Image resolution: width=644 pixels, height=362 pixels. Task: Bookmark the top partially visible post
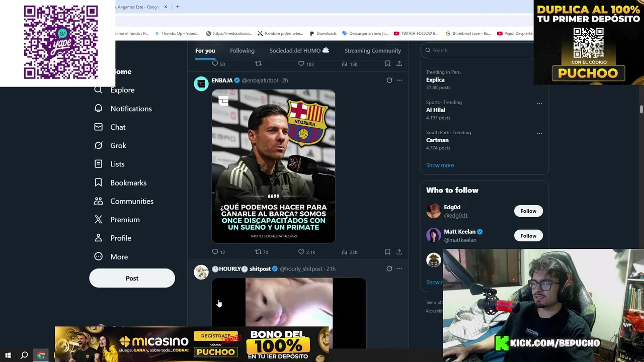(x=387, y=64)
